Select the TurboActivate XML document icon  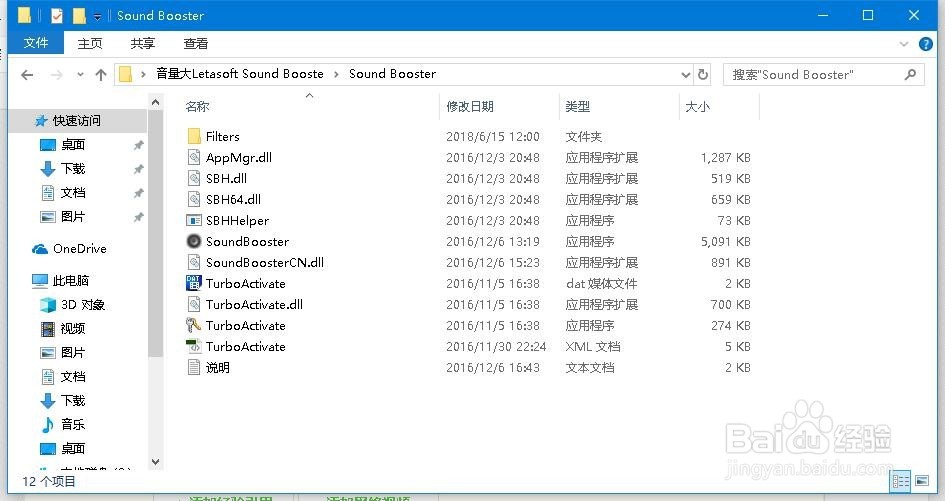point(193,347)
